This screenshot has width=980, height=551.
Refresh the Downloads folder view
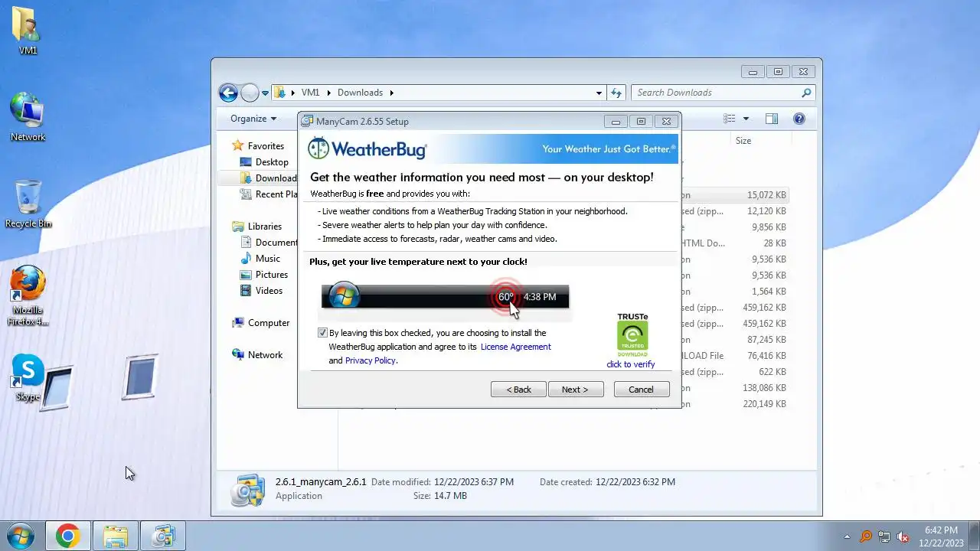[x=616, y=93]
